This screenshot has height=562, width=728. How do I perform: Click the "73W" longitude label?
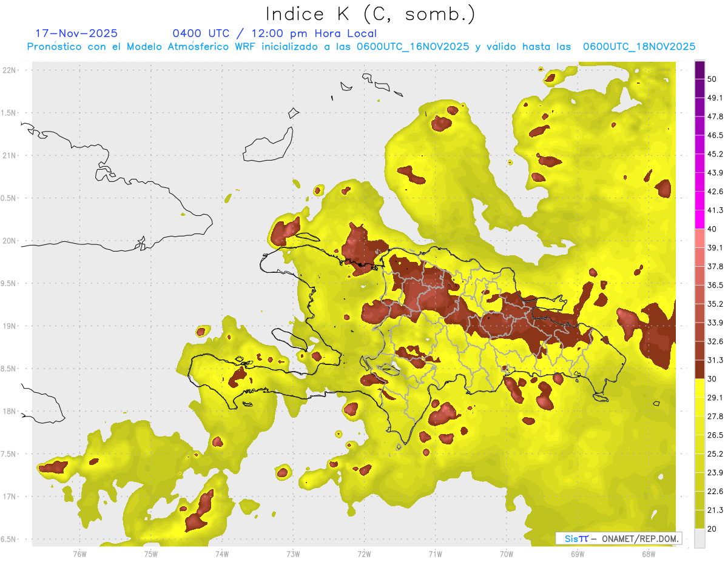[293, 554]
